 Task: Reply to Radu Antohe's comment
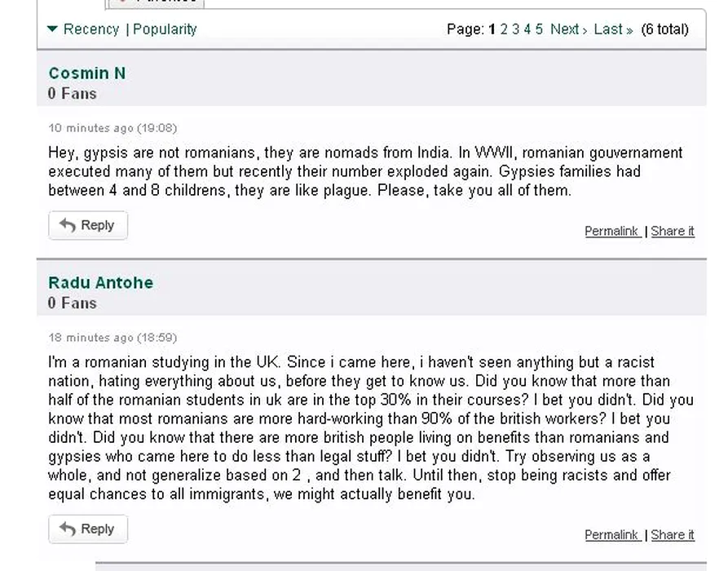click(x=88, y=529)
